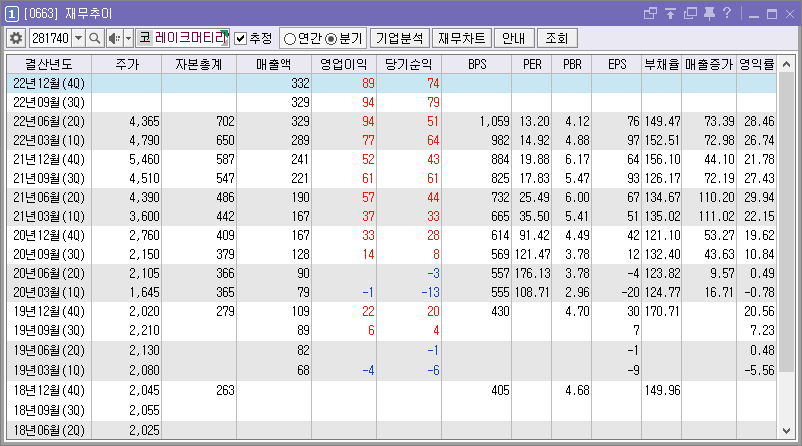This screenshot has height=446, width=802.
Task: Click the 부채율 column header
Action: (x=662, y=64)
